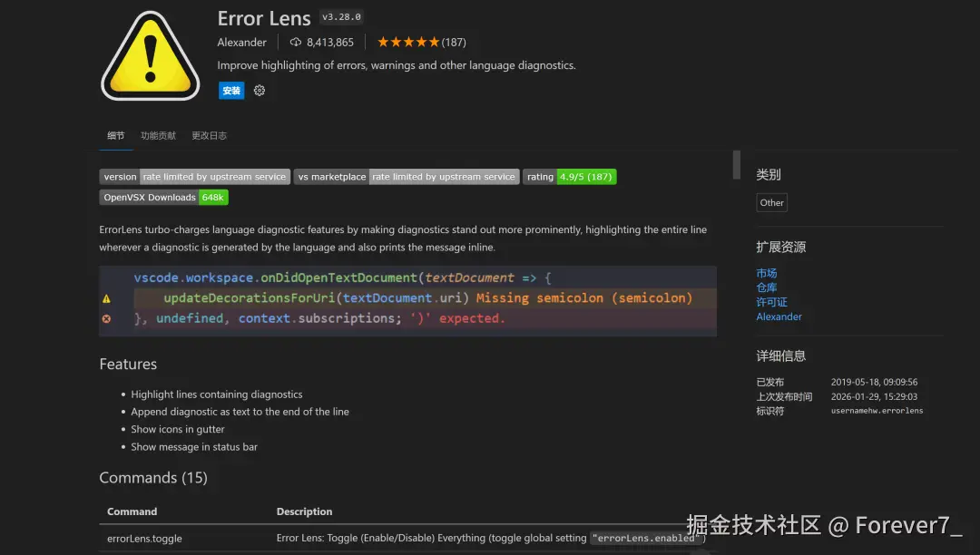The image size is (980, 555).
Task: Click the Commands (15) heading
Action: [x=153, y=478]
